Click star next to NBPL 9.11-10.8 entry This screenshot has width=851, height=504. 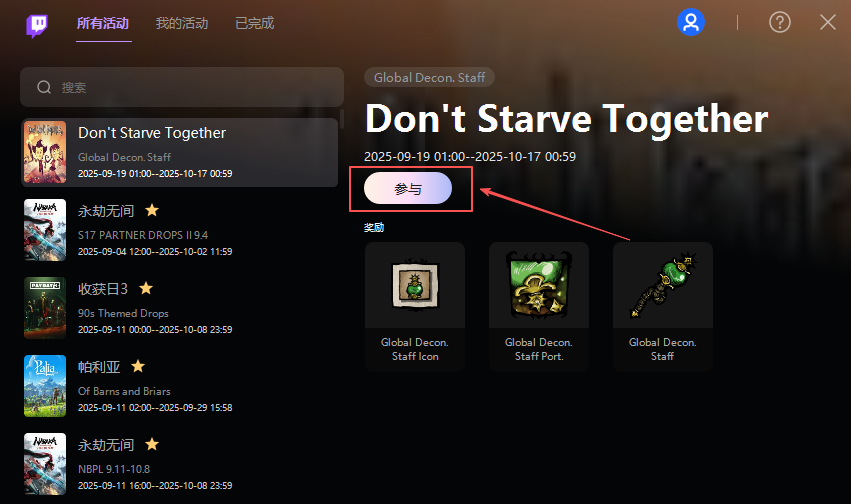152,444
